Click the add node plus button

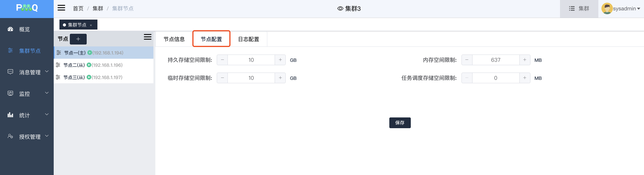[78, 39]
